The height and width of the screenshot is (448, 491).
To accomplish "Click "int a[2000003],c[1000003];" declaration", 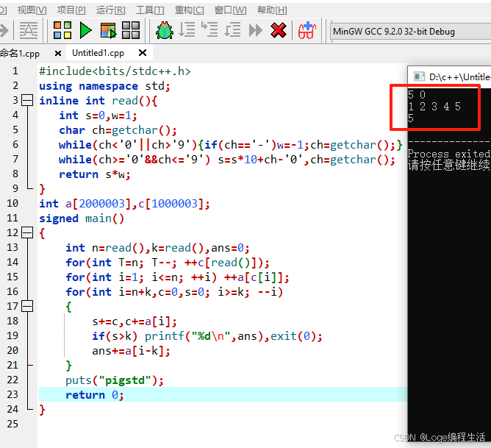I will point(124,204).
